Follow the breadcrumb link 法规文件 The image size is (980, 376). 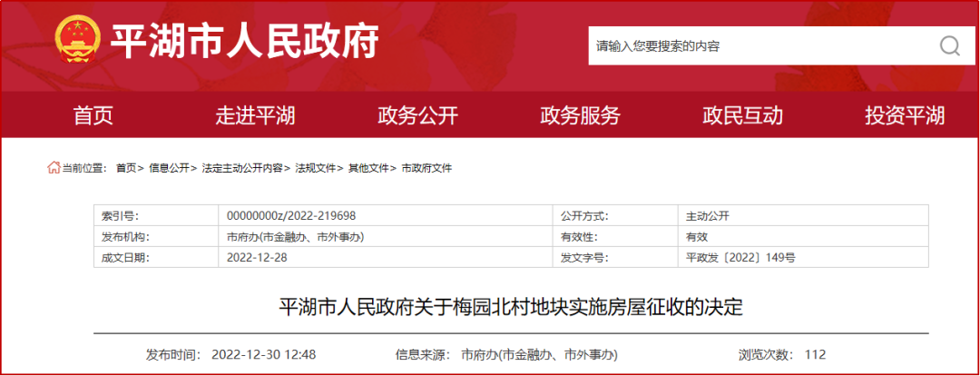[316, 168]
